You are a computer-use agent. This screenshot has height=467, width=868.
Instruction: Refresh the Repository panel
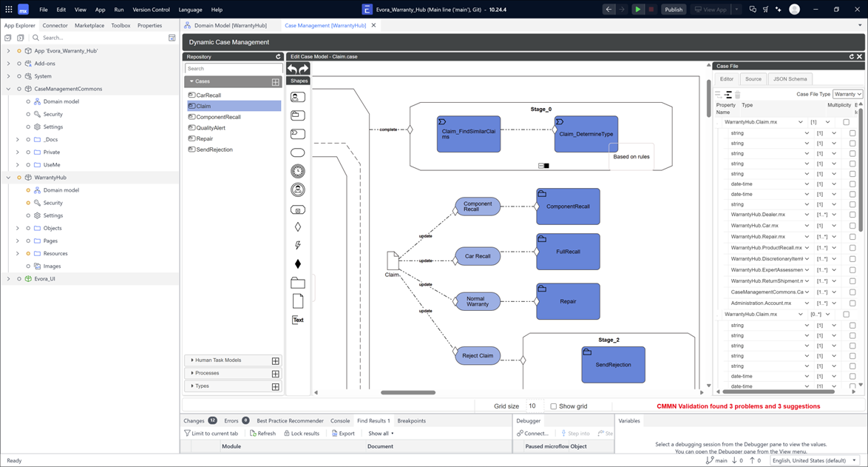coord(278,56)
